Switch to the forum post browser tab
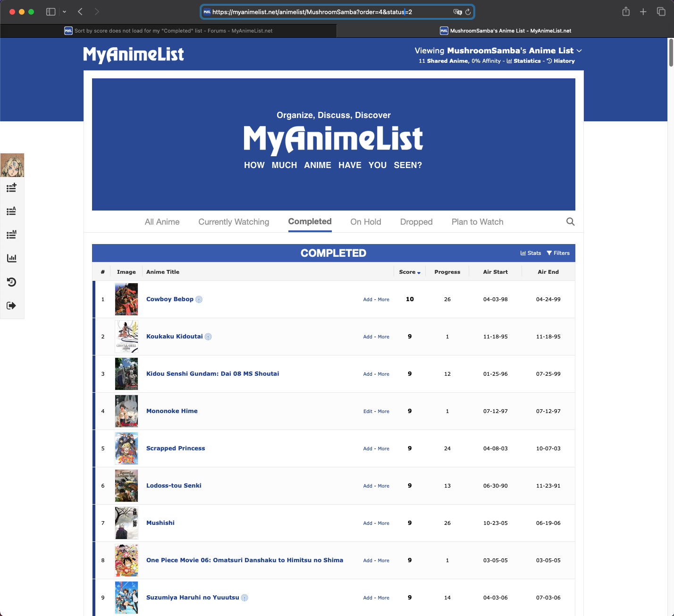Image resolution: width=674 pixels, height=616 pixels. click(x=168, y=31)
